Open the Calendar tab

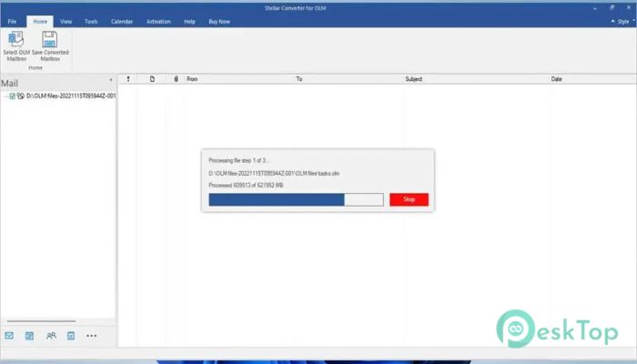(x=122, y=22)
